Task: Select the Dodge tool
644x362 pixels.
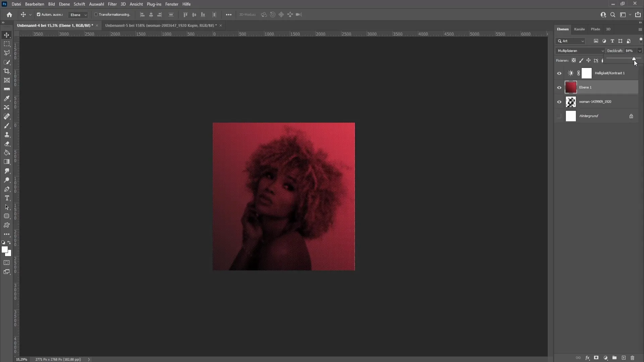Action: click(x=7, y=180)
